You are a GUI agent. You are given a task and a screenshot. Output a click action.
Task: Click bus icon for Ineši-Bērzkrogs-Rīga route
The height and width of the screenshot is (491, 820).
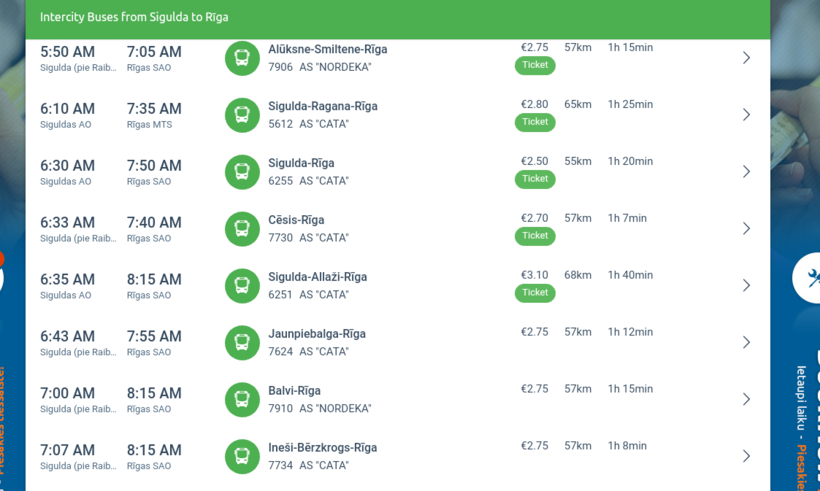(242, 457)
